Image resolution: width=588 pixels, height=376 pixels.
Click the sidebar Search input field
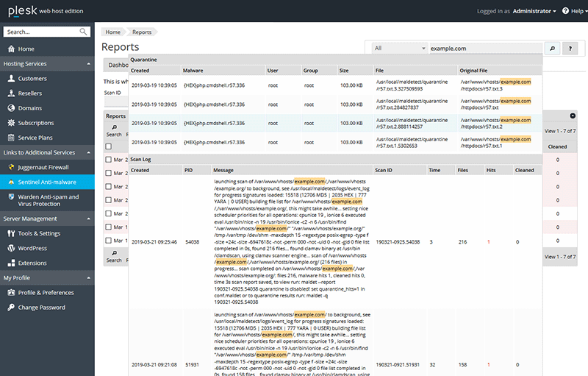(41, 32)
